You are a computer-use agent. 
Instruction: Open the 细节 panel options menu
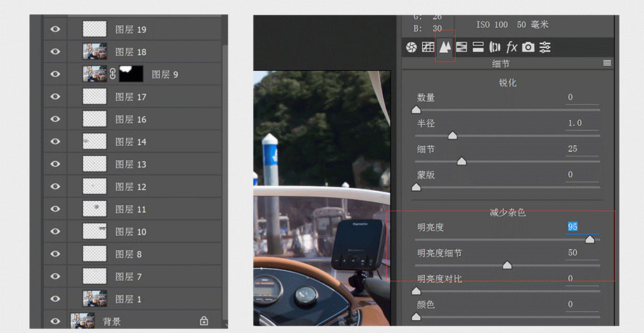click(x=607, y=64)
